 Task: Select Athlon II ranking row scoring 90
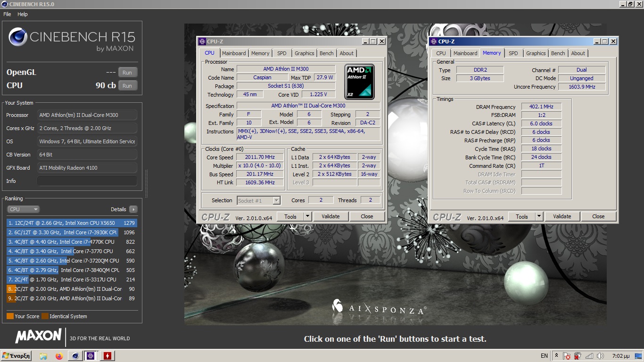tap(72, 289)
